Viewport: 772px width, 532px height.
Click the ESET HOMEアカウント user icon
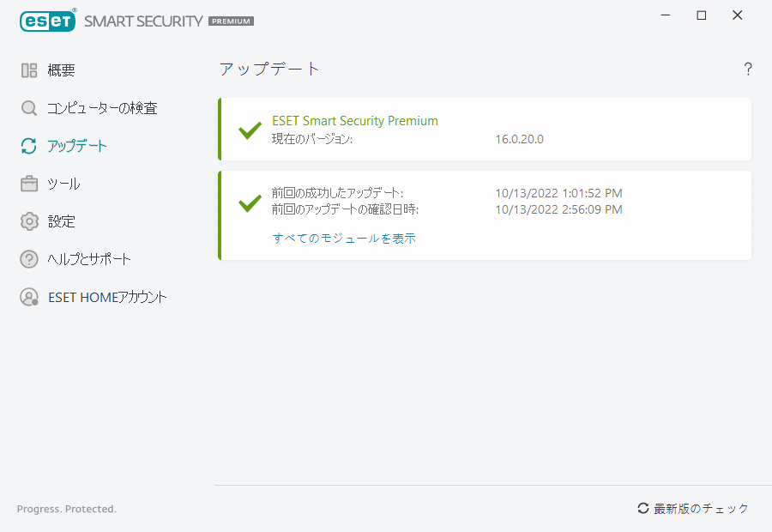tap(29, 297)
